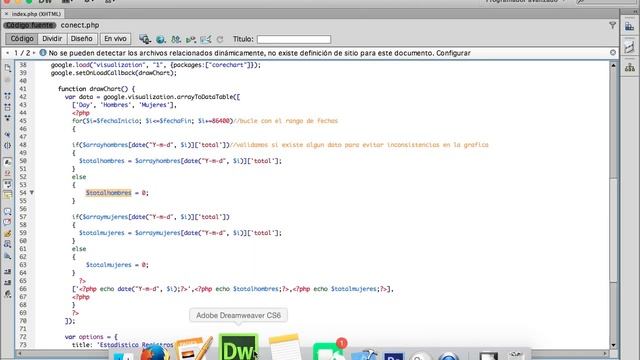
Task: Click vertical scrollbar down arrow
Action: [x=613, y=345]
